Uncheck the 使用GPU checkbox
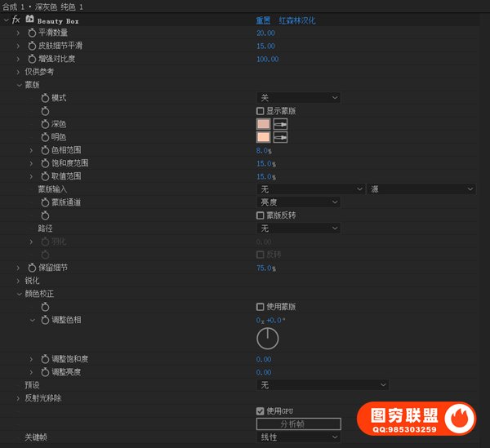This screenshot has height=448, width=490. (261, 410)
